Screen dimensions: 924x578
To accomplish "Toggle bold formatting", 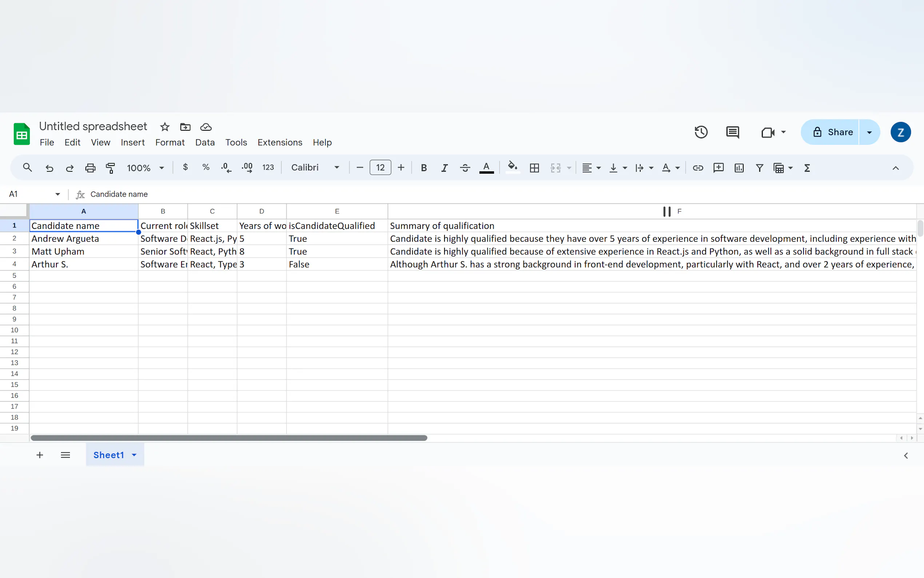I will pyautogui.click(x=423, y=168).
